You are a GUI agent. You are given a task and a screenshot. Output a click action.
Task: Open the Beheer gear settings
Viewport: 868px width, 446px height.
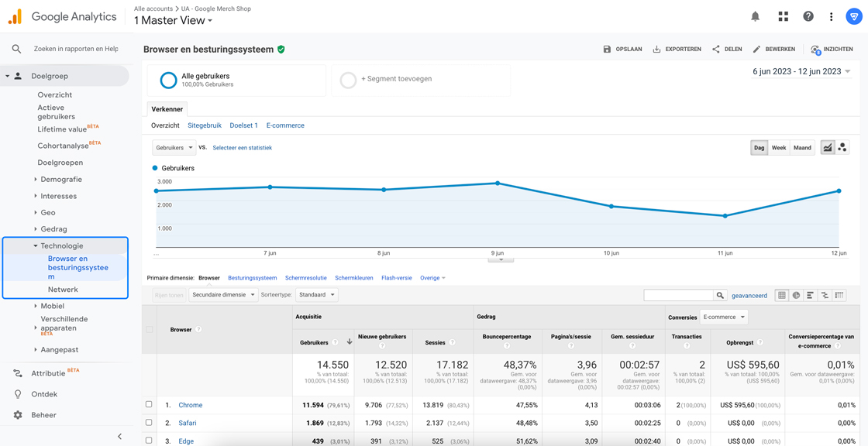[42, 414]
